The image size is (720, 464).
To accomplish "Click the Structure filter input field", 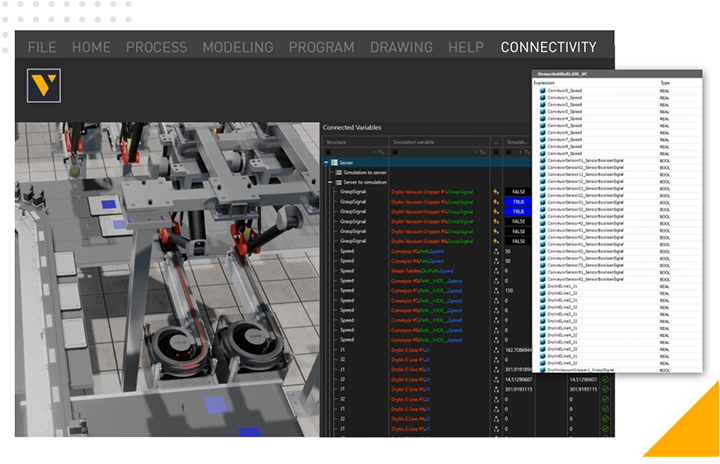I will pyautogui.click(x=352, y=152).
